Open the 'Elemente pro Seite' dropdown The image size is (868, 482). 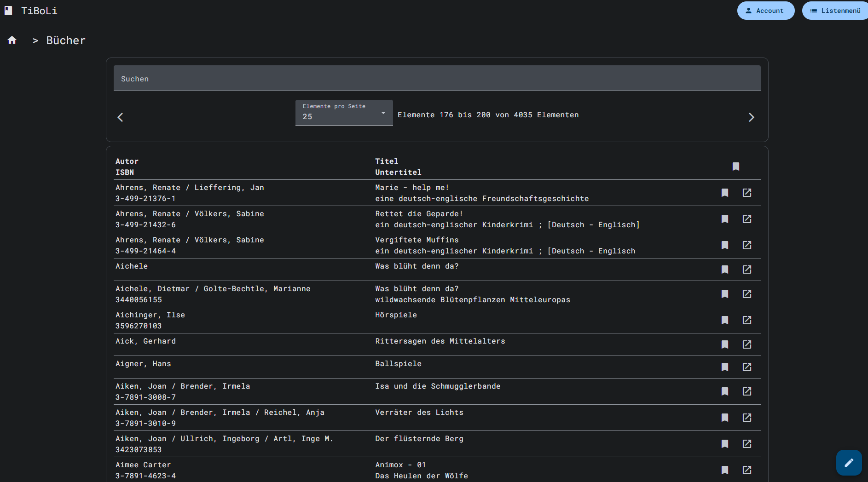[344, 113]
